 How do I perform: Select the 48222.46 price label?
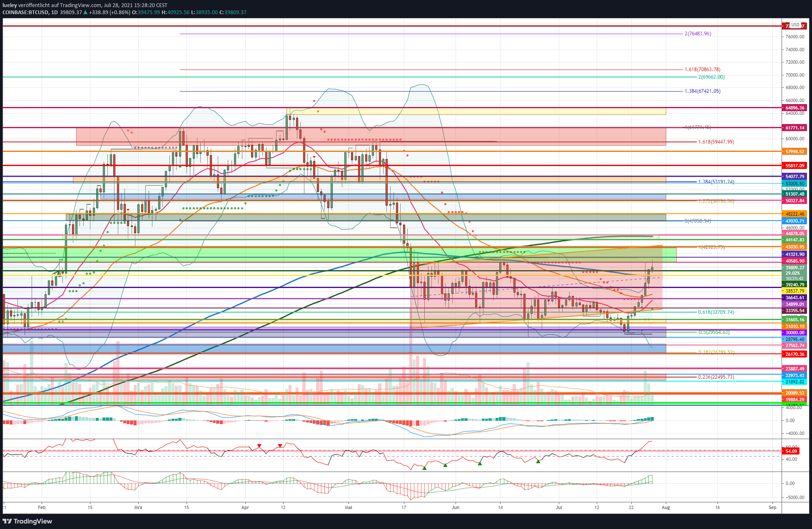(795, 214)
